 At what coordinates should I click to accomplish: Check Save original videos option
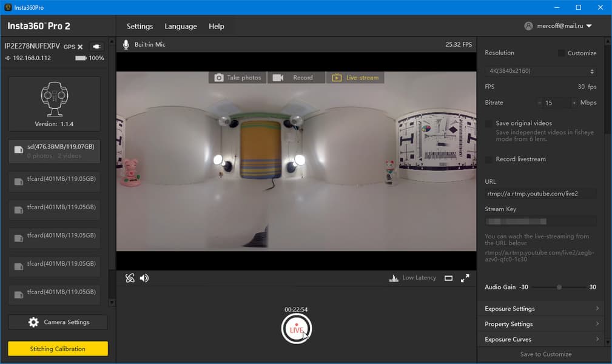(489, 123)
